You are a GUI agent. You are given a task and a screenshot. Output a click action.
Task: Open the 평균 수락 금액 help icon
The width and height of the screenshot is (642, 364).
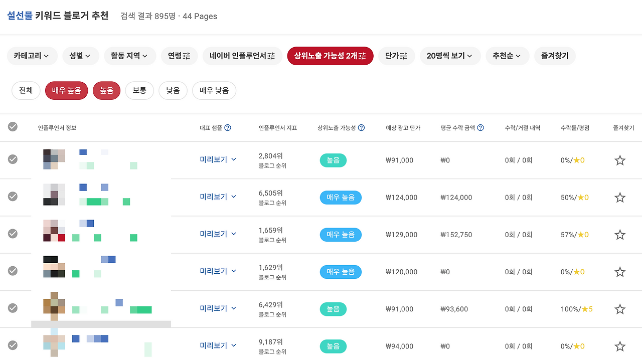point(480,128)
